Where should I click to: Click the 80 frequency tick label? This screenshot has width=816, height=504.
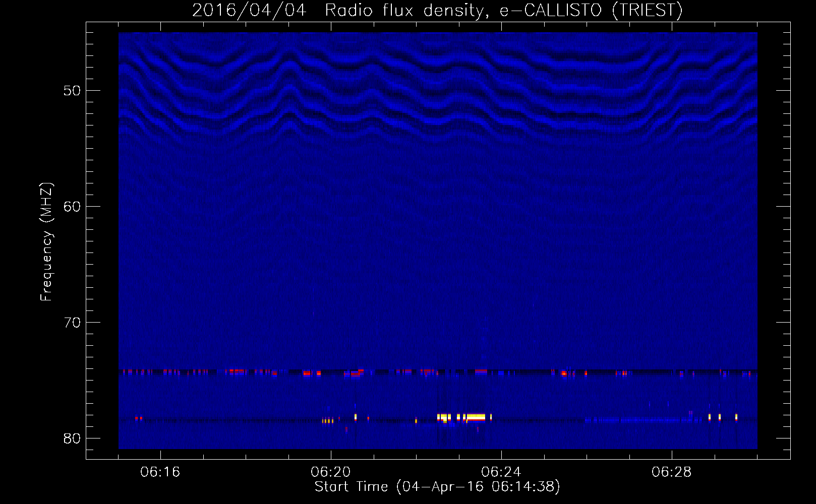point(72,438)
